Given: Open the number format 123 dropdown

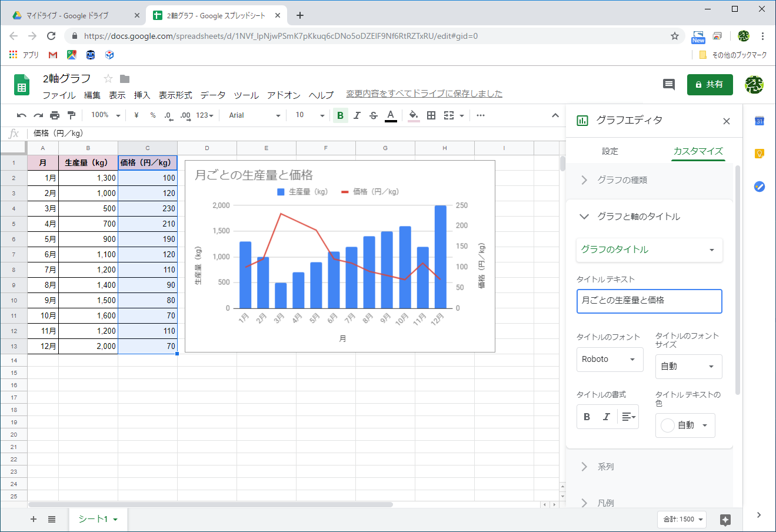Looking at the screenshot, I should pos(205,115).
